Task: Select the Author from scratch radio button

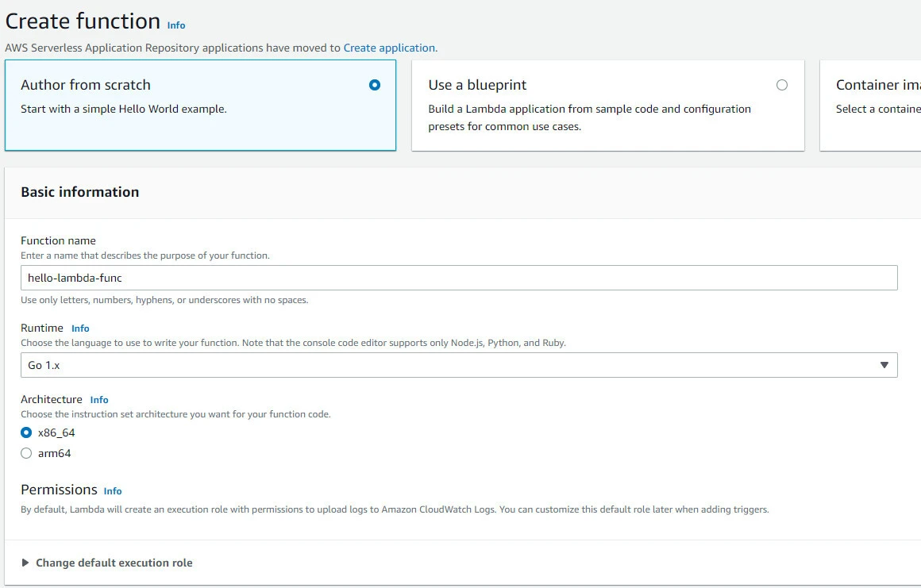Action: pos(375,85)
